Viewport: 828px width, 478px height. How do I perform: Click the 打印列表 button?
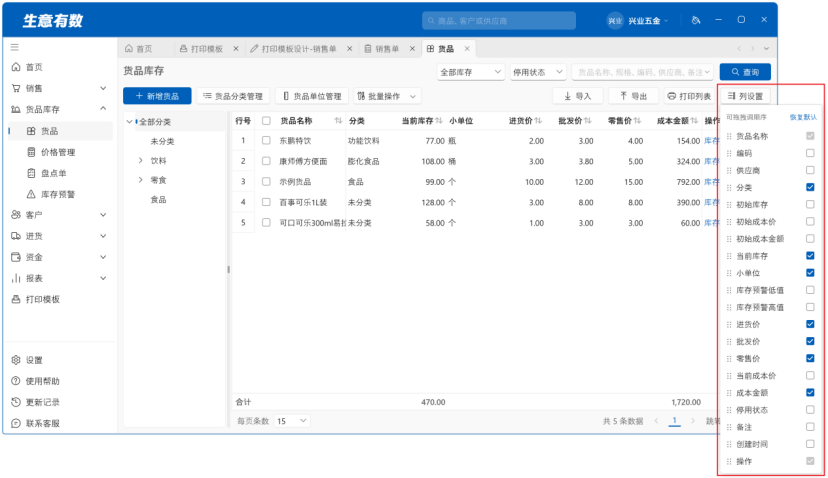[x=689, y=96]
